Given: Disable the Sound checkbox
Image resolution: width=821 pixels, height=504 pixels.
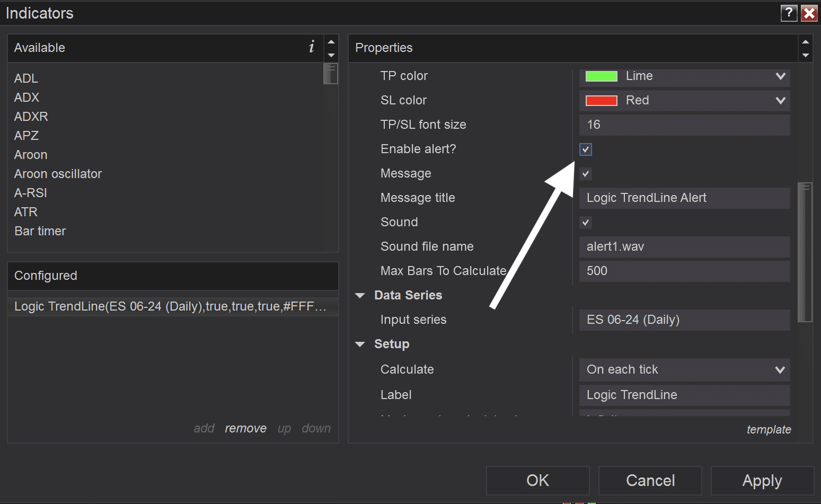Looking at the screenshot, I should click(586, 223).
